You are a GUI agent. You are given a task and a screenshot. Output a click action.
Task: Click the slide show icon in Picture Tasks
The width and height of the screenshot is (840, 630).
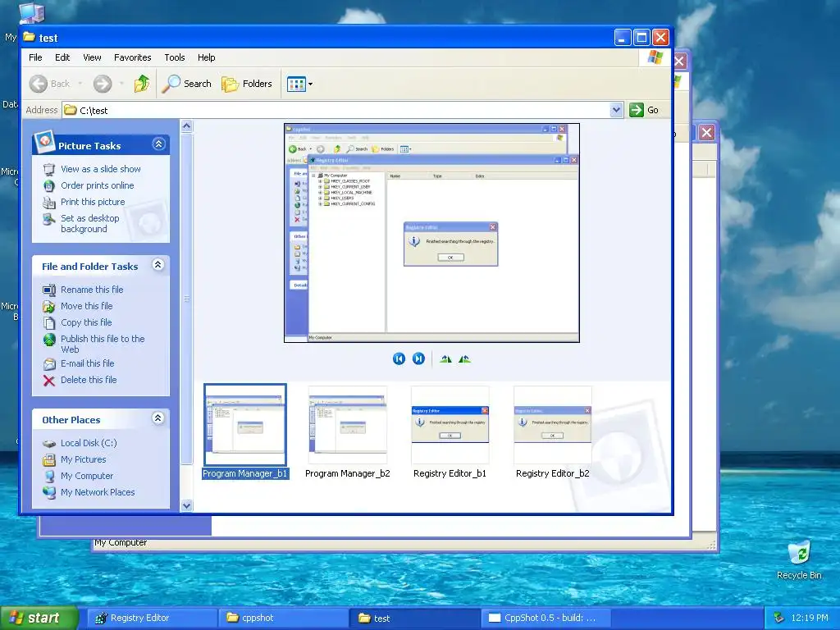pyautogui.click(x=48, y=169)
